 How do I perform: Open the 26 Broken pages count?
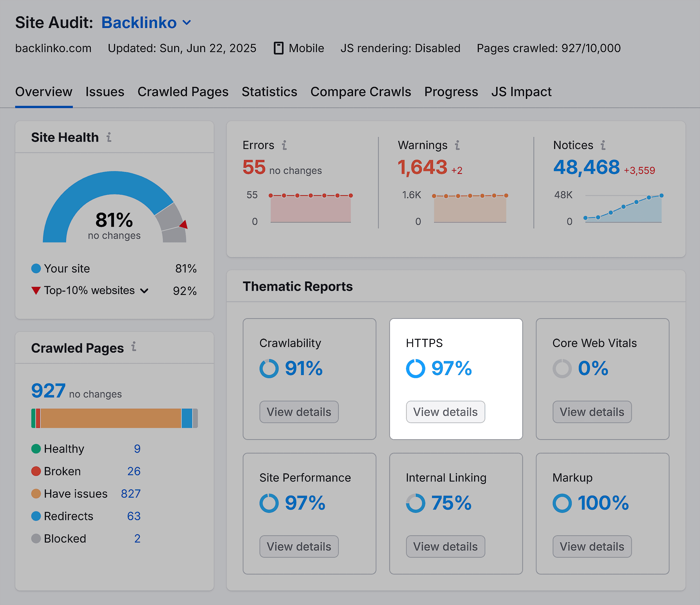[134, 471]
